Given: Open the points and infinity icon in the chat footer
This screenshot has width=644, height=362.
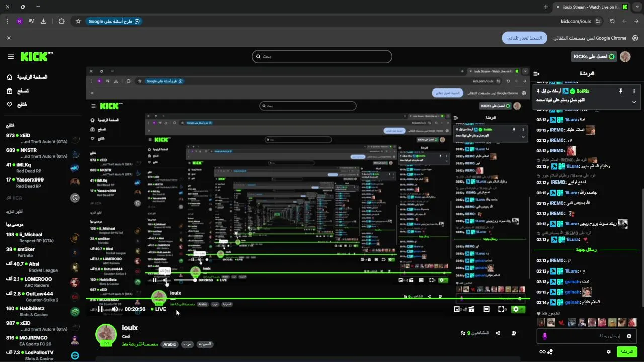Looking at the screenshot, I should click(546, 352).
